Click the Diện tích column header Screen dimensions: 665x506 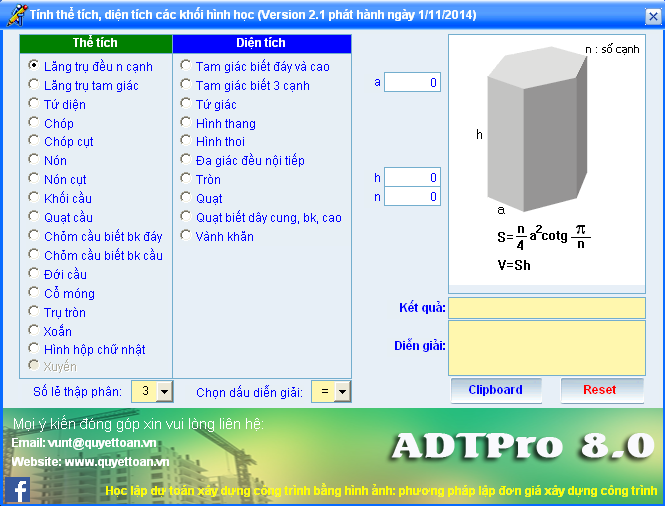click(261, 44)
